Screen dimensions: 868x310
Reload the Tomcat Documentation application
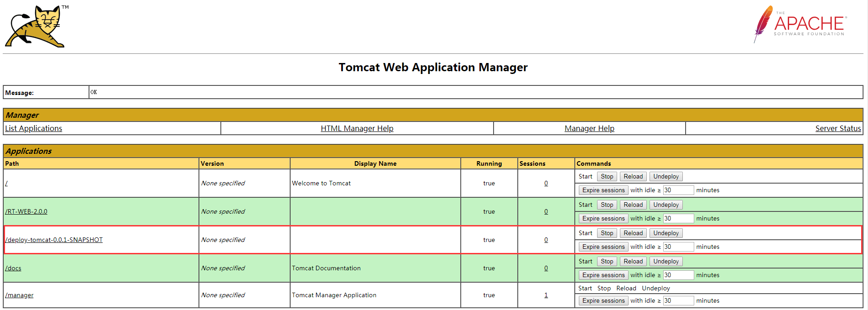coord(633,261)
